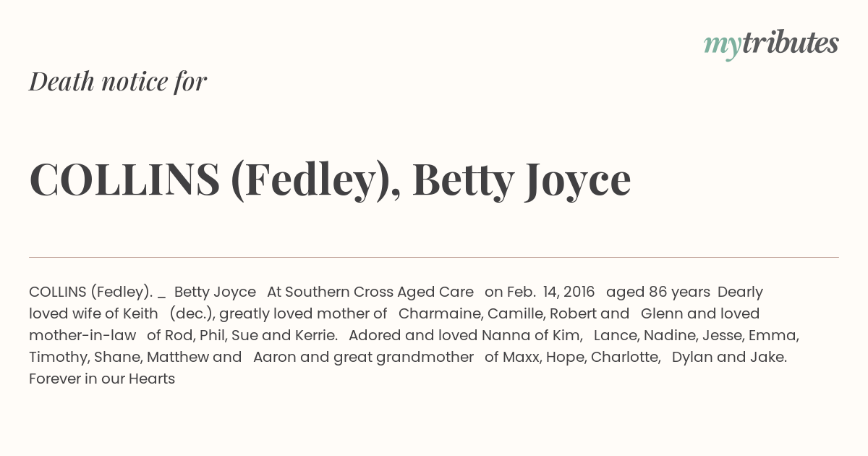
Task: Select the COLLINS (Fedley), Betty Joyce heading
Action: tap(330, 179)
